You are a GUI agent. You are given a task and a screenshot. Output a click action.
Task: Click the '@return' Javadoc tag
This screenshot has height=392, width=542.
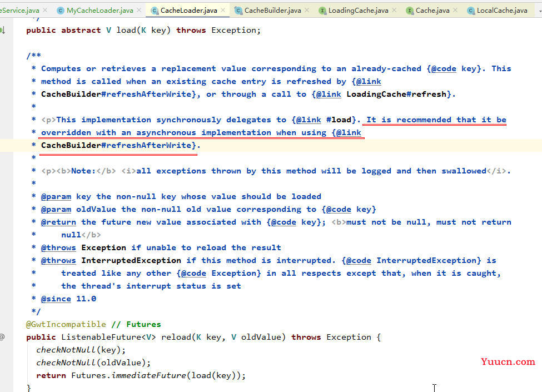click(58, 222)
